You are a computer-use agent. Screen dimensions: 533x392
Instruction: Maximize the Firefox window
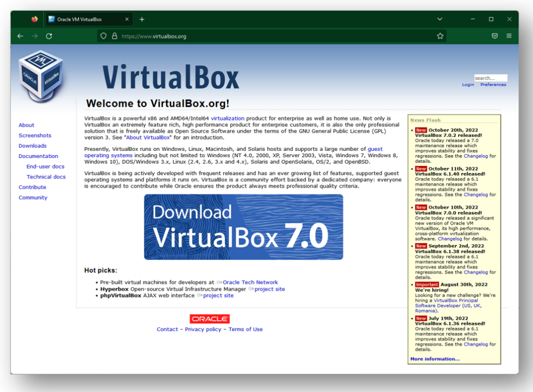[491, 19]
